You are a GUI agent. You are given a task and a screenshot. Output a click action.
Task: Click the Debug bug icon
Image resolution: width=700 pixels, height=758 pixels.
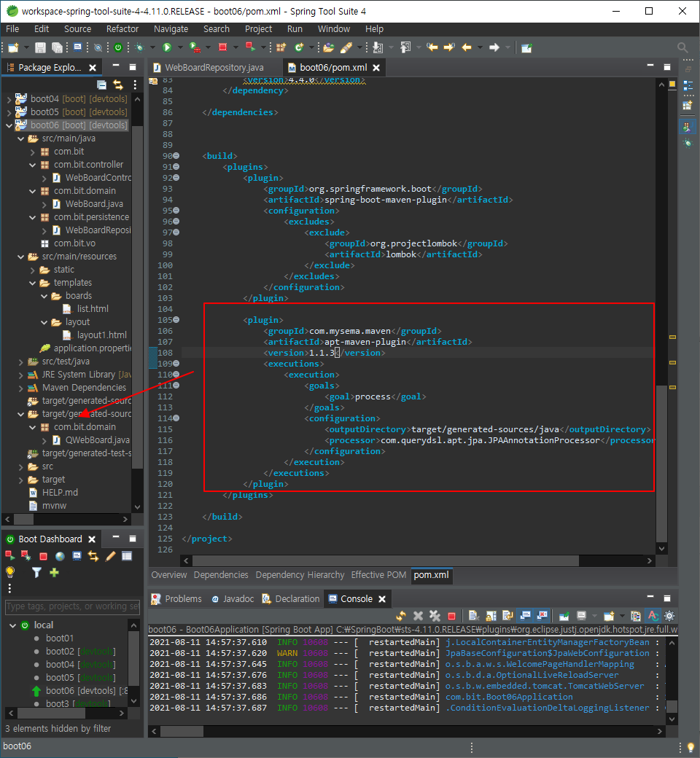tap(140, 47)
